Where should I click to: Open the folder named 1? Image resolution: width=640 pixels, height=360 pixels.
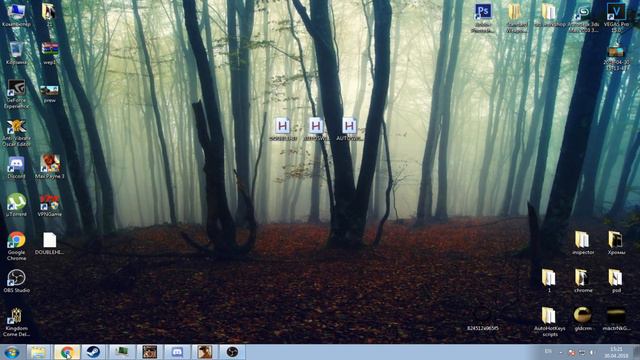click(x=549, y=281)
